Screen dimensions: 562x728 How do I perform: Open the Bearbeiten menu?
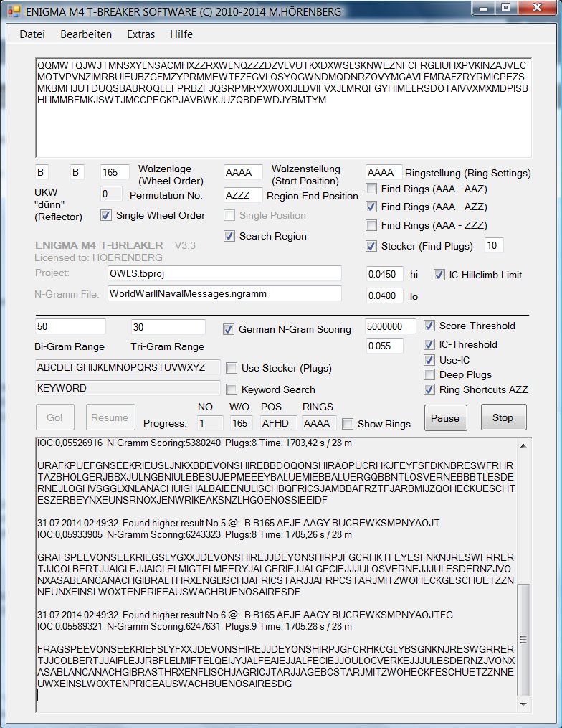tap(85, 34)
